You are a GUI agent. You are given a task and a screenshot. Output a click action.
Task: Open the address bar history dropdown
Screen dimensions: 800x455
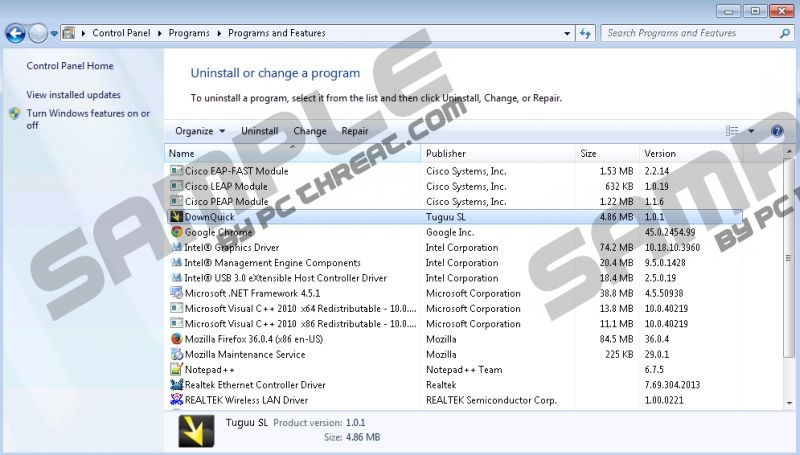point(567,33)
